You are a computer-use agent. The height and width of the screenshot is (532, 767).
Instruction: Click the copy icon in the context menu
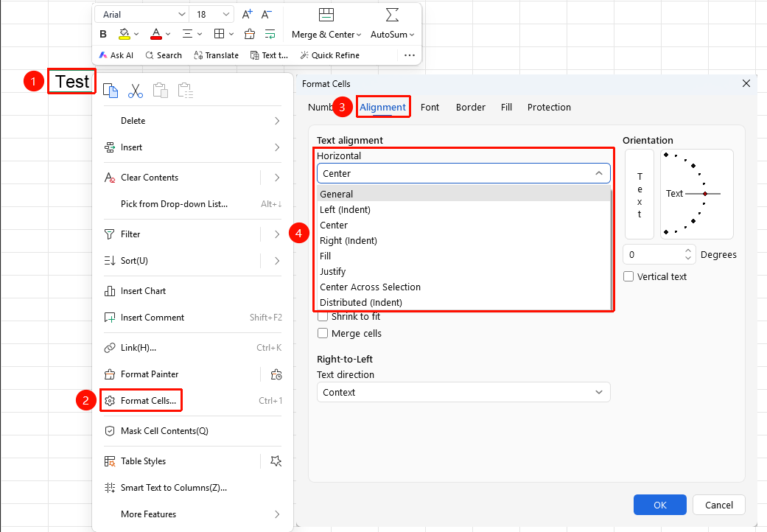(x=111, y=91)
